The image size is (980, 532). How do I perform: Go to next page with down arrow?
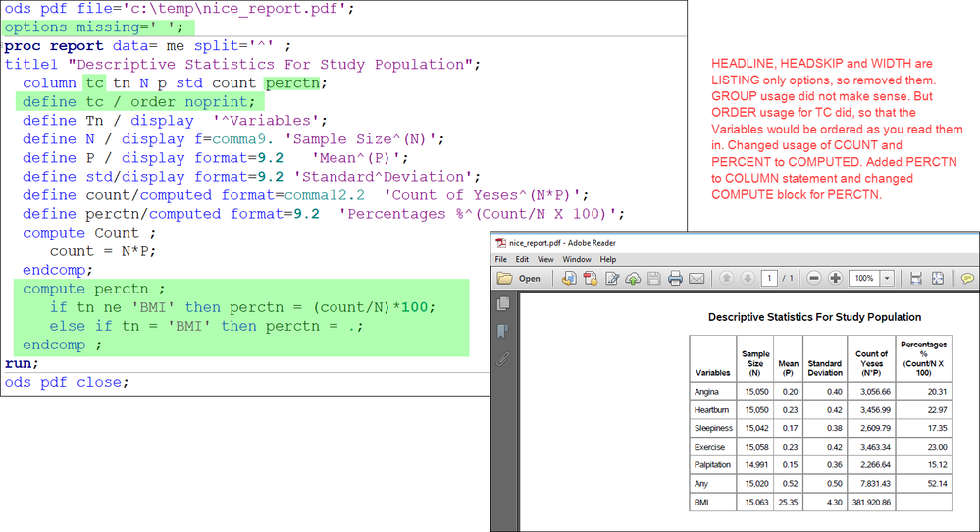coord(748,278)
